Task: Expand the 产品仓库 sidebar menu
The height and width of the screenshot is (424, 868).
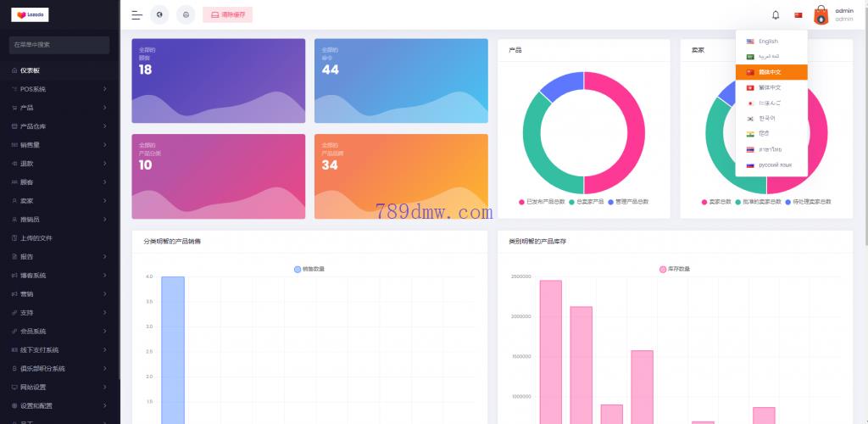Action: tap(59, 126)
